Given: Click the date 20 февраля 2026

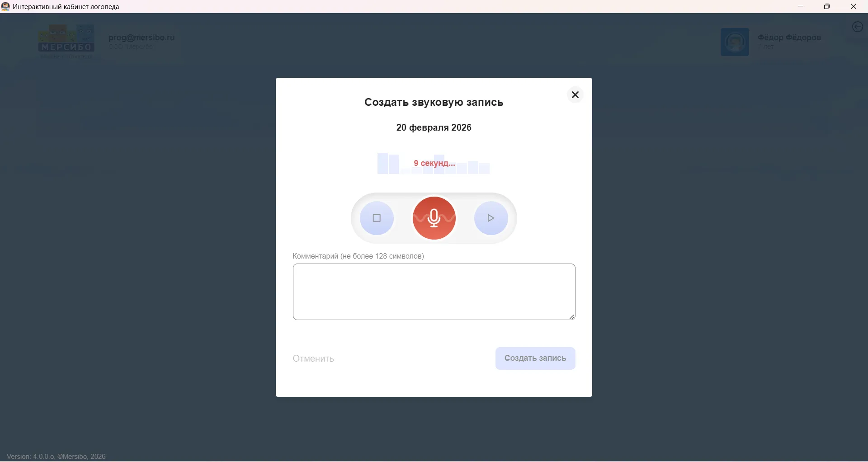Looking at the screenshot, I should pos(434,127).
